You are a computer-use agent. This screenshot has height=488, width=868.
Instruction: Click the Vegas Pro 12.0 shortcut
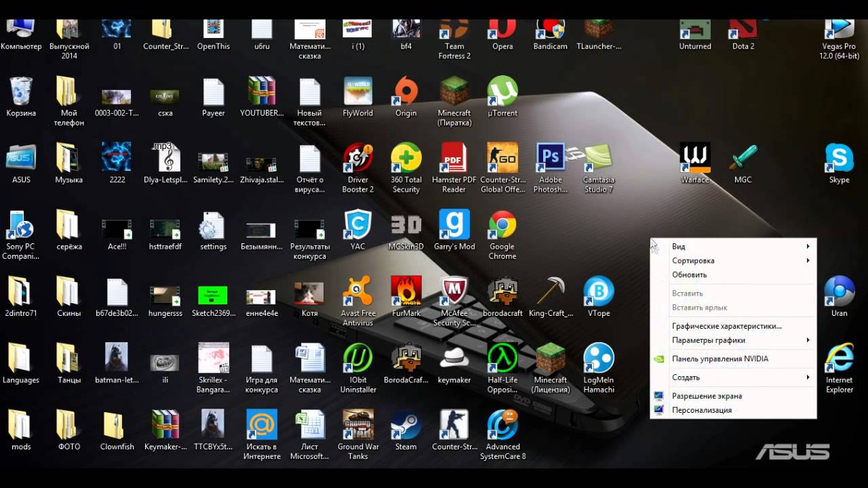point(840,37)
